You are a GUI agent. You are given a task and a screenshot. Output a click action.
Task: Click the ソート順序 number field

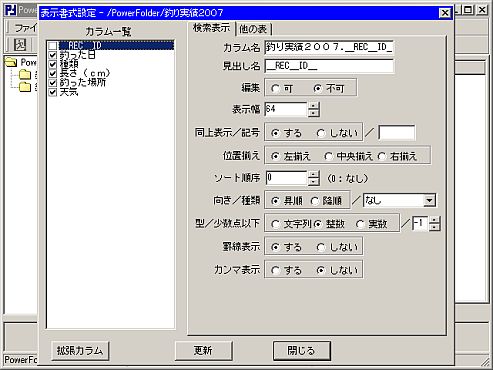click(x=286, y=178)
